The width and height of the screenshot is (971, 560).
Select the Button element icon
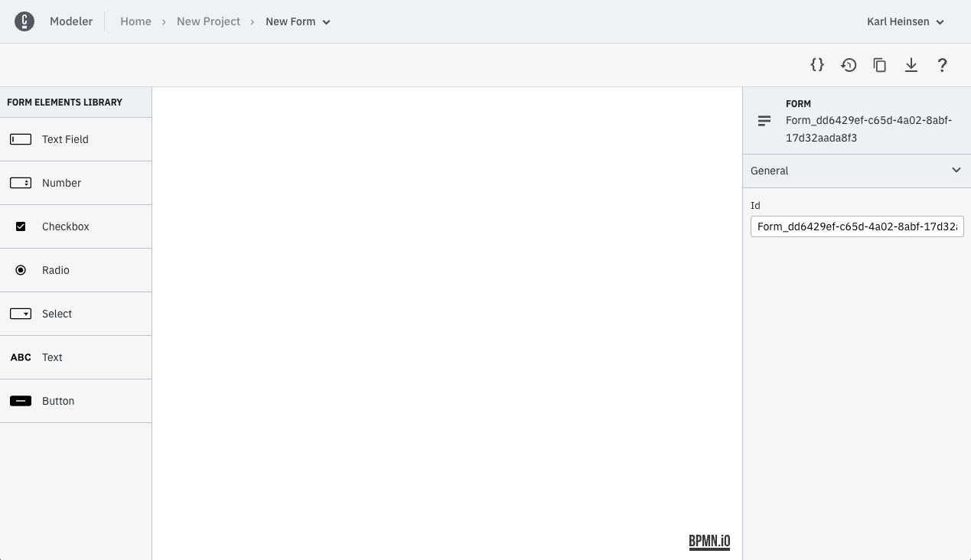[x=21, y=401]
